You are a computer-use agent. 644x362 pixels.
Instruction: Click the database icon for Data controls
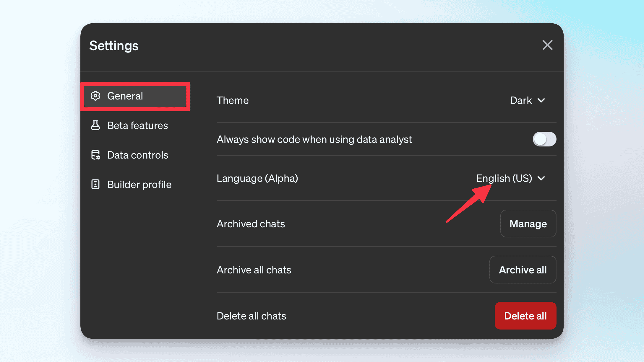coord(95,155)
